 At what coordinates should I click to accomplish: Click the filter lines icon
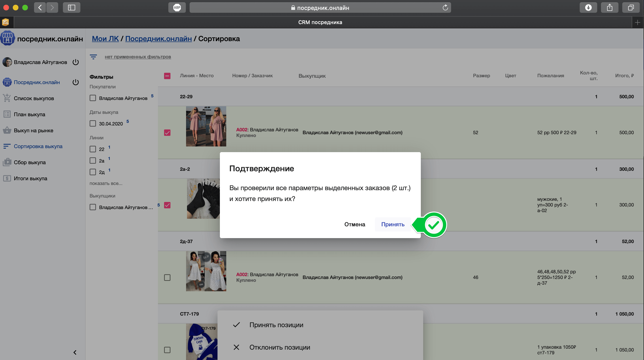coord(93,57)
